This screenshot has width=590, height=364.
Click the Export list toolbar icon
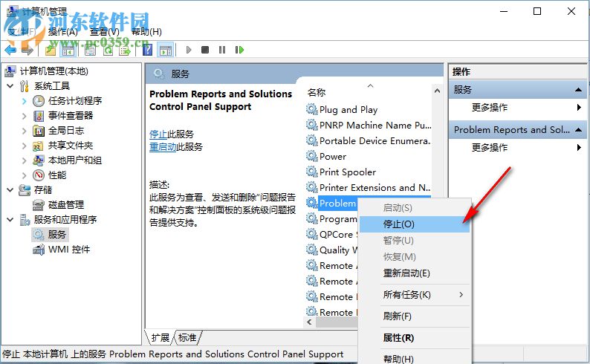[x=125, y=50]
